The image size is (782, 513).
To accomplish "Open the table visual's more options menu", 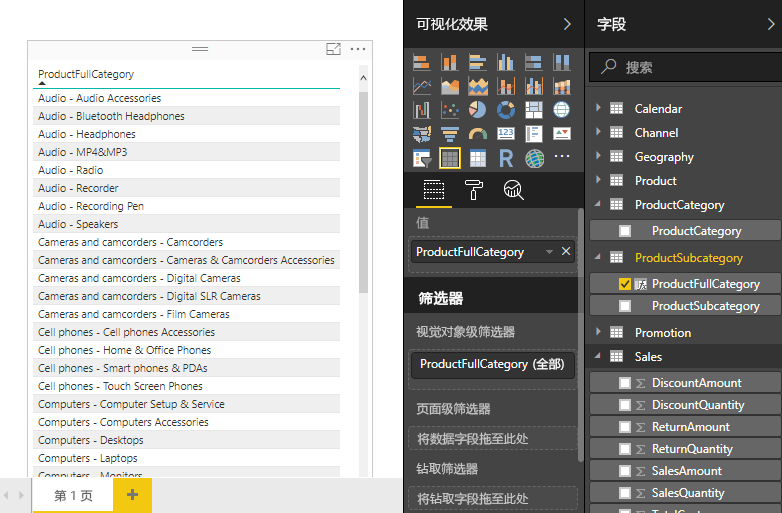I will coord(358,49).
